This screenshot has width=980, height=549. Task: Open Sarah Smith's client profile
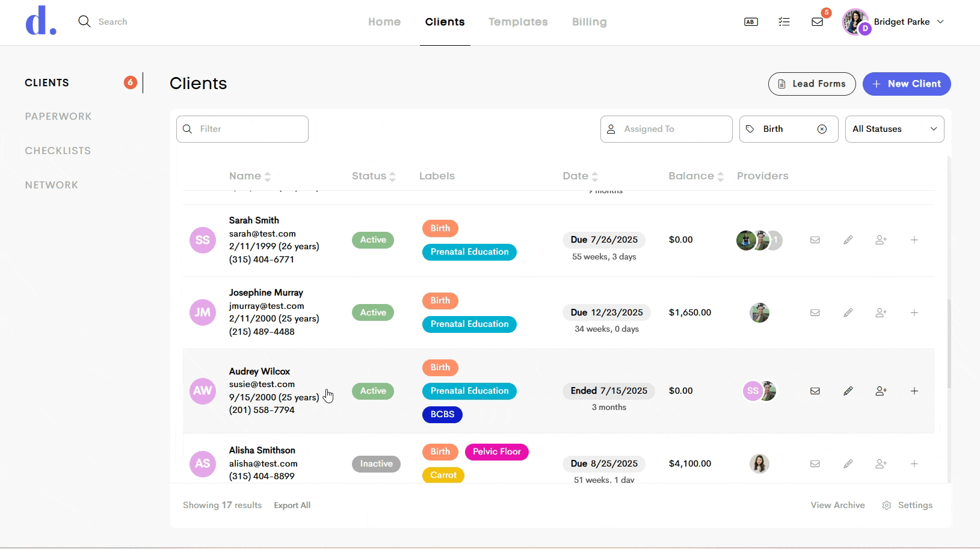(254, 220)
